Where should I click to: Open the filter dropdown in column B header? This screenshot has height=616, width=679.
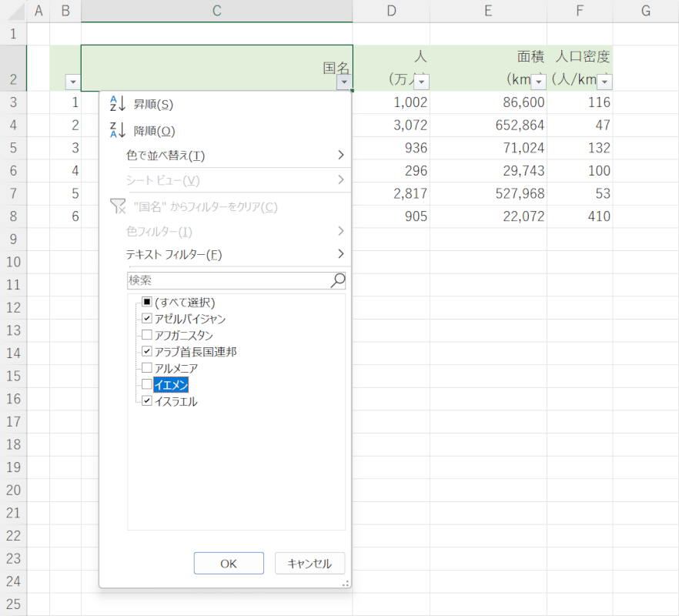click(72, 82)
